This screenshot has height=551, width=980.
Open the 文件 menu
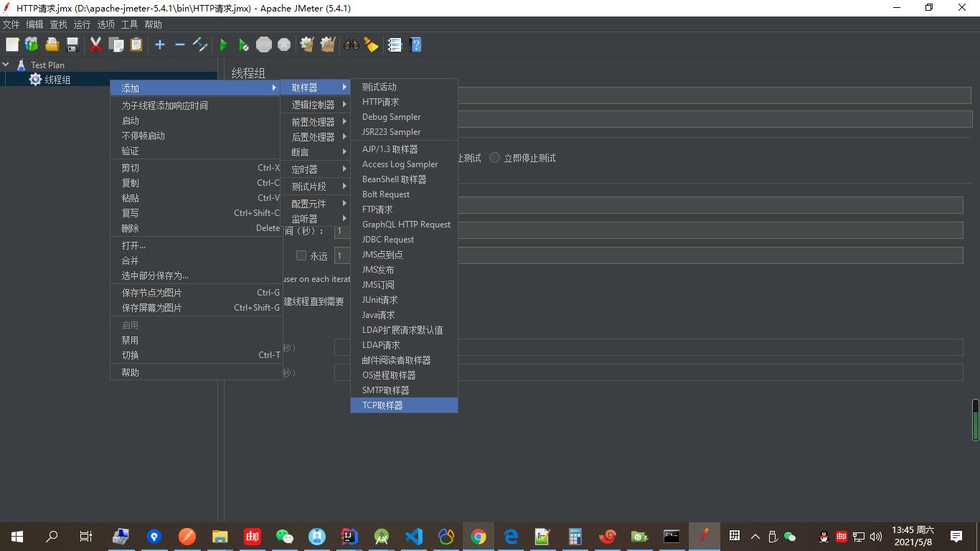click(11, 24)
